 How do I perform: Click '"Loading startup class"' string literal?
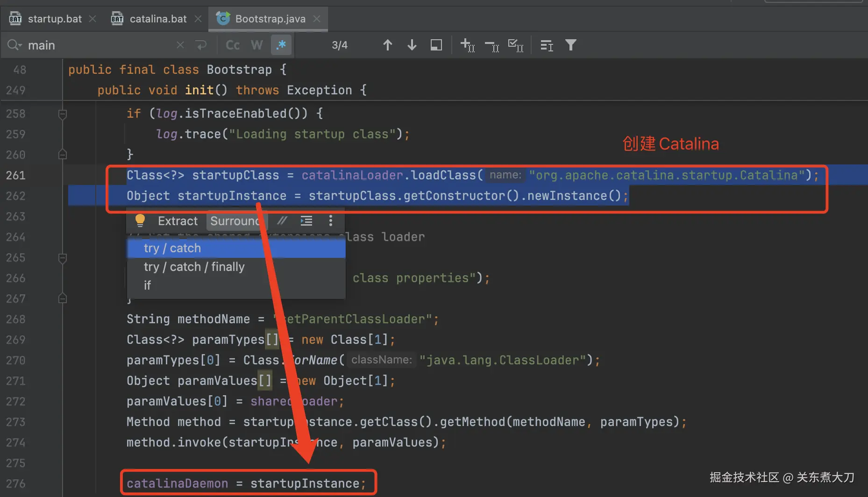pyautogui.click(x=312, y=134)
